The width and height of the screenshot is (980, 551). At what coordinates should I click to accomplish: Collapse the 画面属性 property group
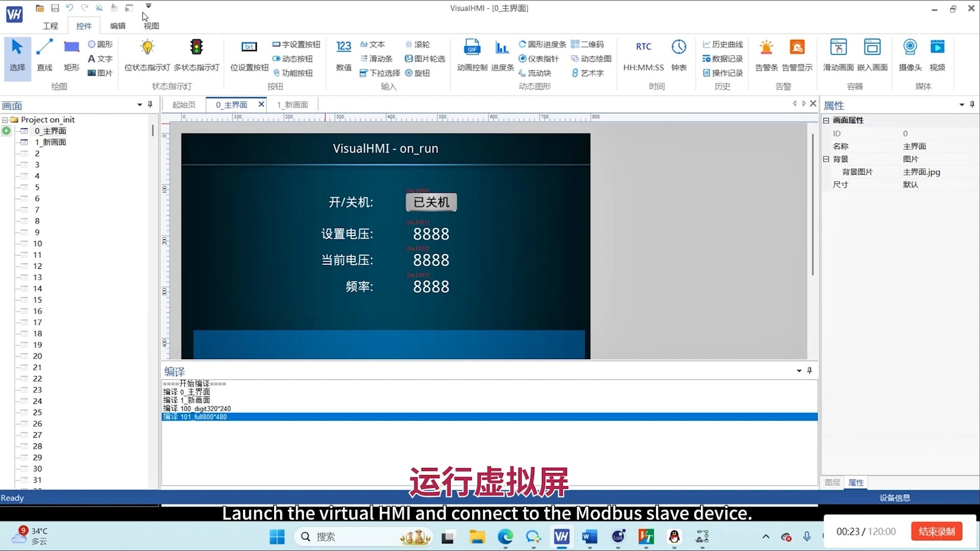pos(826,120)
